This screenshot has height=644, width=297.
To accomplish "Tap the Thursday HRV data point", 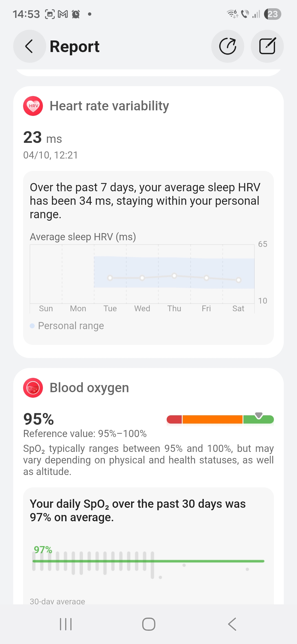I will tap(174, 275).
